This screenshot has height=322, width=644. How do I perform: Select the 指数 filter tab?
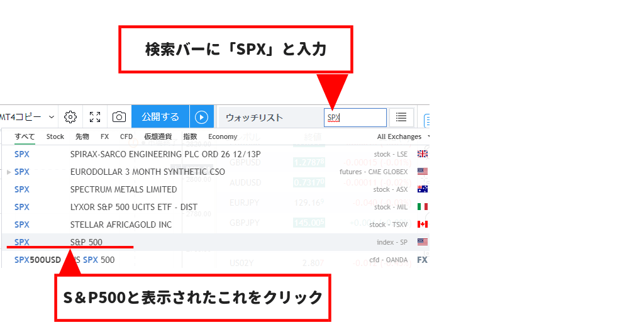(x=190, y=136)
